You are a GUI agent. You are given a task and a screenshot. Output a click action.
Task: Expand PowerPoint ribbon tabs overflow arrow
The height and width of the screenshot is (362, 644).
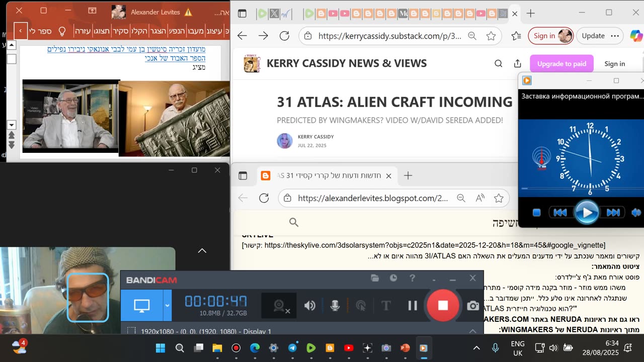click(x=20, y=31)
